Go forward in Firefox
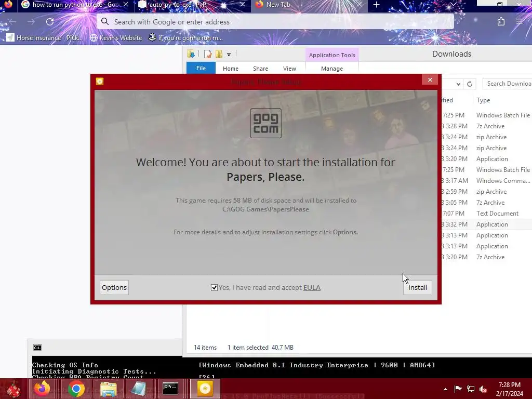Screen dimensions: 532x399 coord(31,22)
